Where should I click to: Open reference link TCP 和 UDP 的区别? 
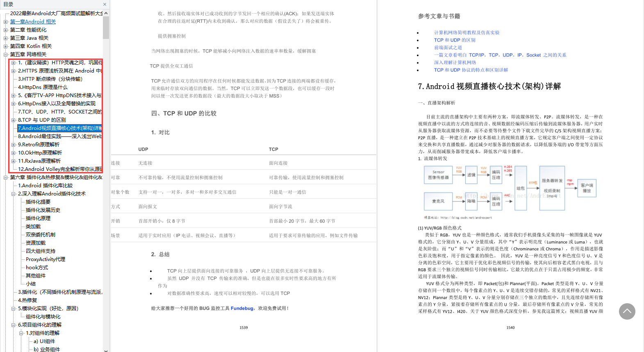pyautogui.click(x=455, y=40)
